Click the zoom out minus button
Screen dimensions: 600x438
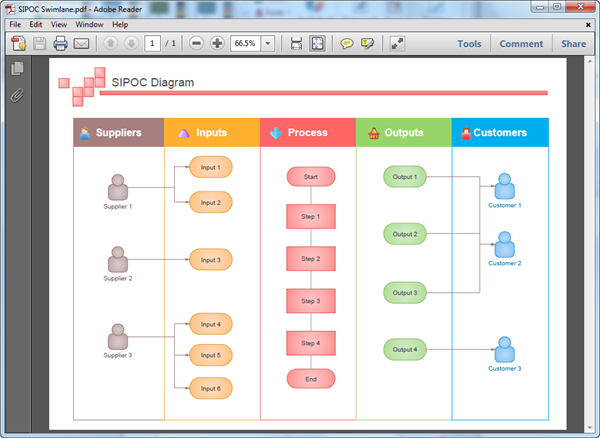(196, 44)
